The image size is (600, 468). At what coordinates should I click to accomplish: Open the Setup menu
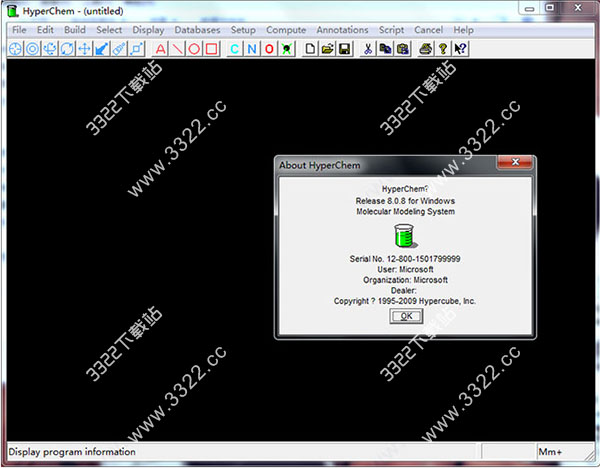(243, 30)
